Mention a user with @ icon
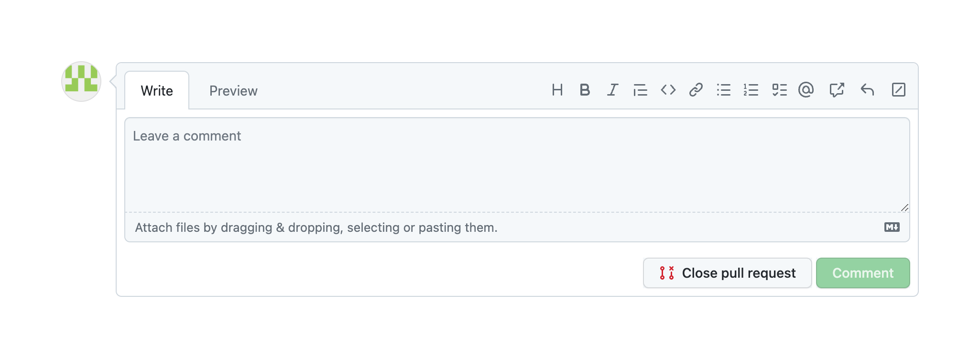Viewport: 980px width, 358px height. tap(806, 90)
